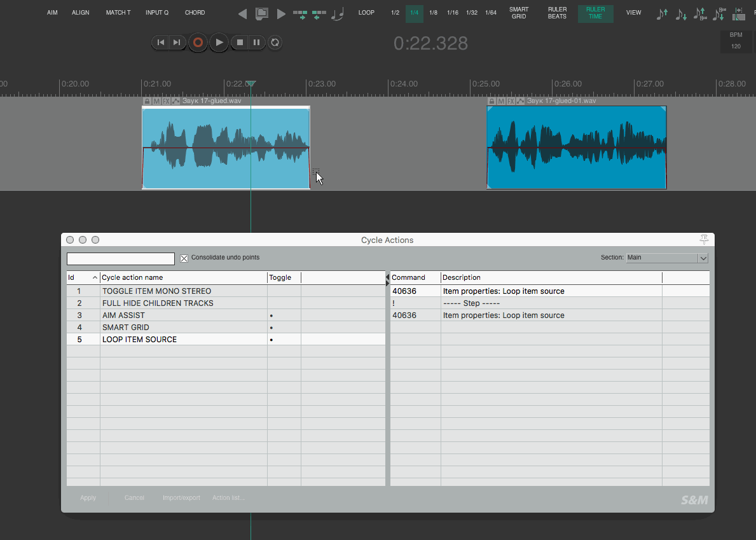Click the Action list... button
Screen dimensions: 756x540
228,498
